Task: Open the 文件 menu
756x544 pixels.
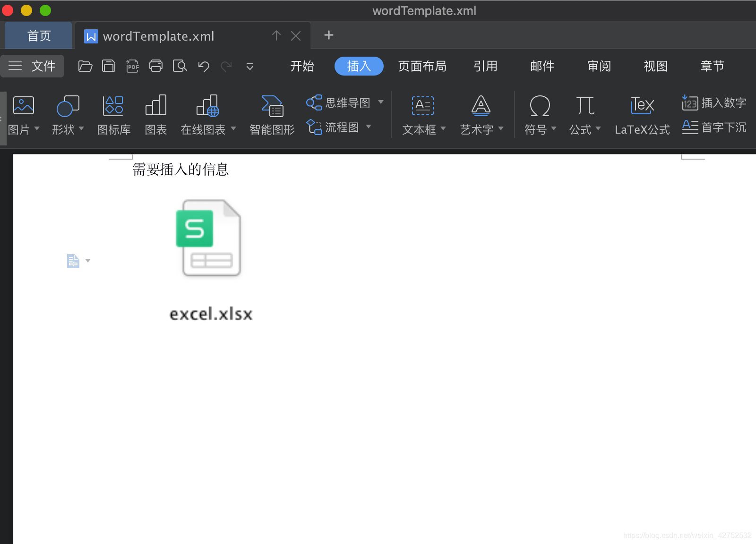Action: click(x=32, y=66)
